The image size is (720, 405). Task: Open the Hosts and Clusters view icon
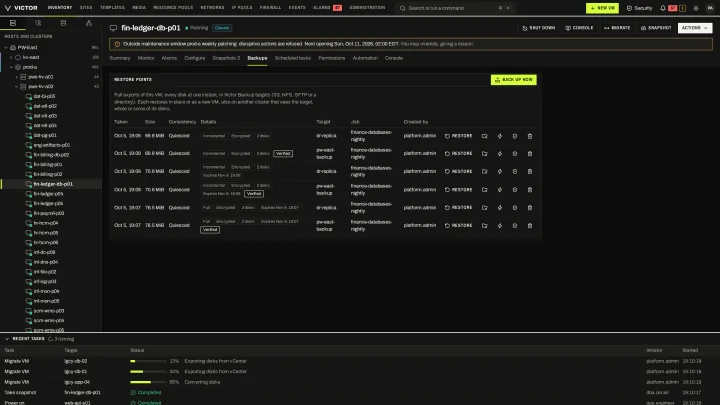point(13,23)
